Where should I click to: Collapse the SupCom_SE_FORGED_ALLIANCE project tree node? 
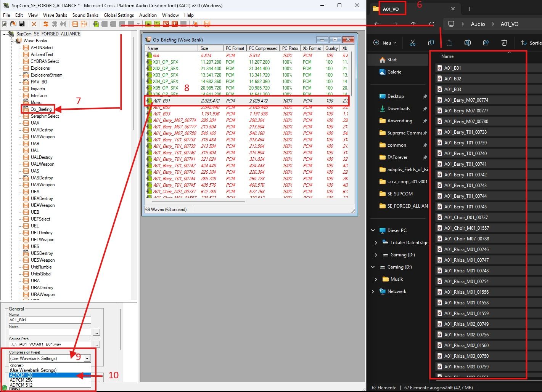[5, 34]
